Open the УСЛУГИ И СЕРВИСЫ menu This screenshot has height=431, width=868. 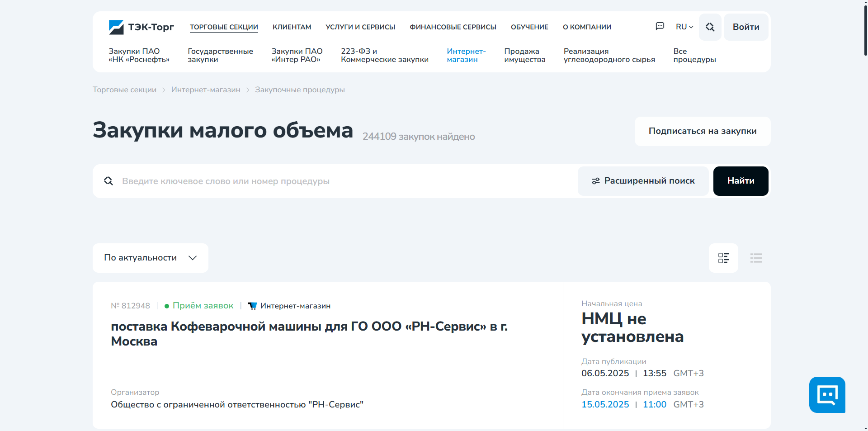(x=360, y=27)
